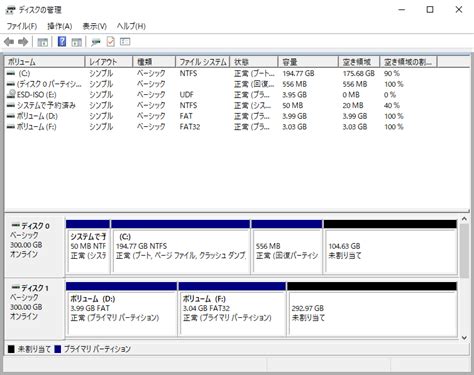Open the 操作(A) menu
This screenshot has width=474, height=375.
point(60,26)
